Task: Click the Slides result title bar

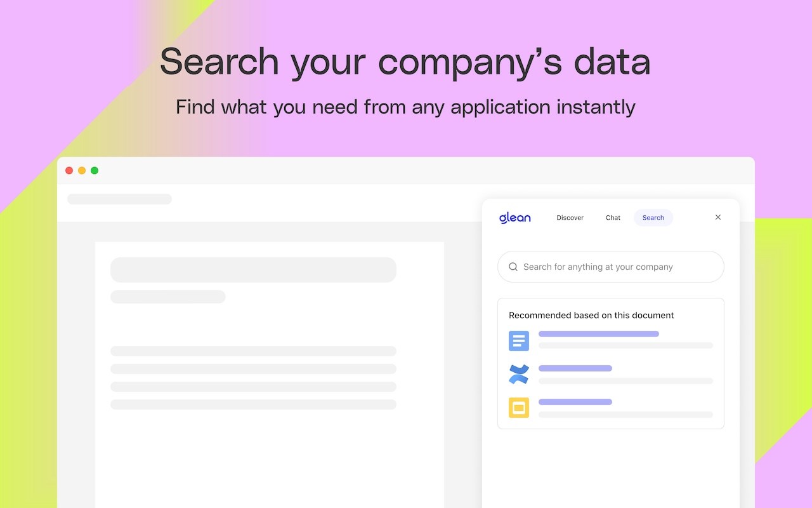Action: pos(575,402)
